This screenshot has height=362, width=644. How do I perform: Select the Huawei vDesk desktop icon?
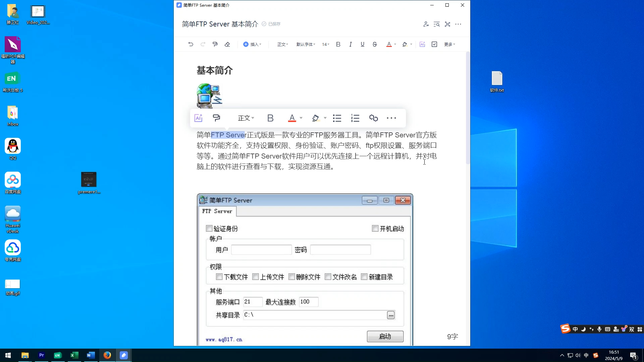pyautogui.click(x=13, y=220)
